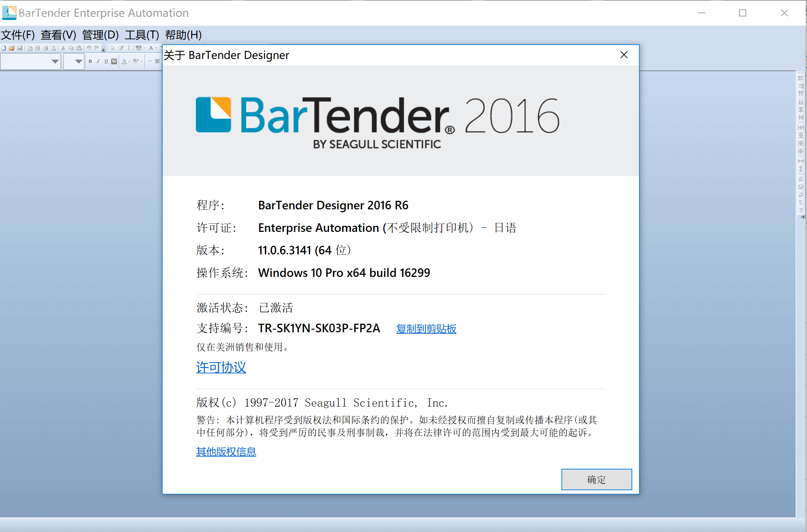This screenshot has height=532, width=807.
Task: Click the Page Setup toolbar icon
Action: (30, 48)
